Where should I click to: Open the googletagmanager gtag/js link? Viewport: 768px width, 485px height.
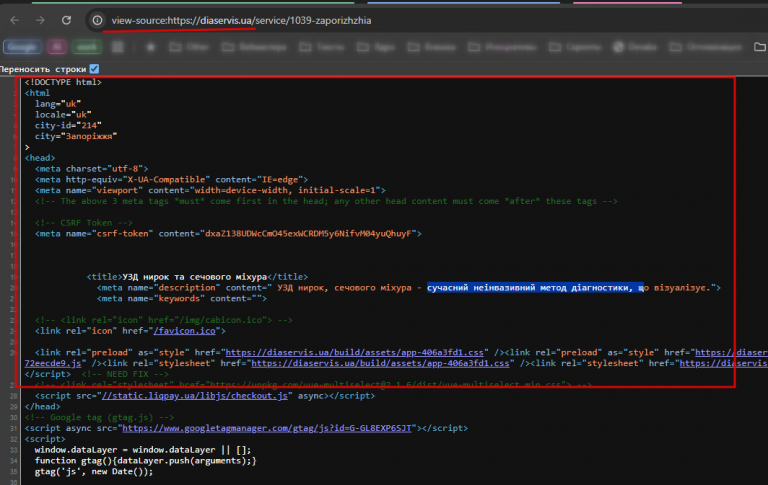coord(266,428)
